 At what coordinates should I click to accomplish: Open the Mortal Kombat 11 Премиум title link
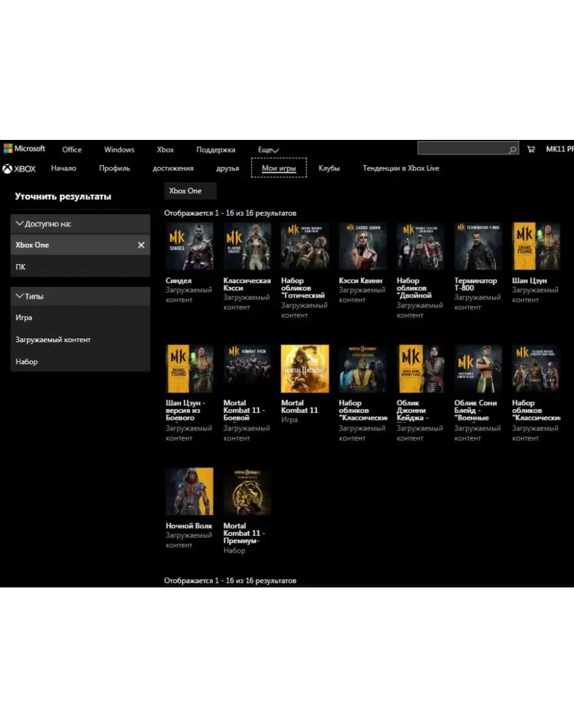(243, 533)
